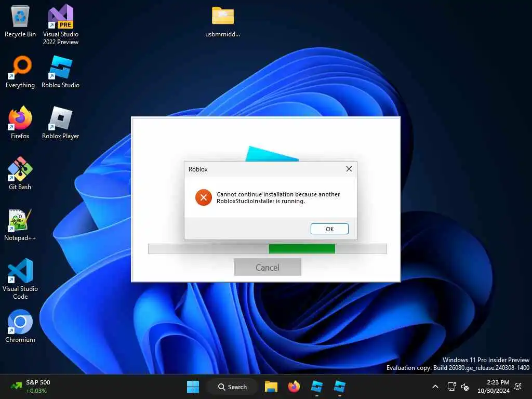532x399 pixels.
Task: Select the Roblox Studio desktop shortcut
Action: [x=60, y=72]
